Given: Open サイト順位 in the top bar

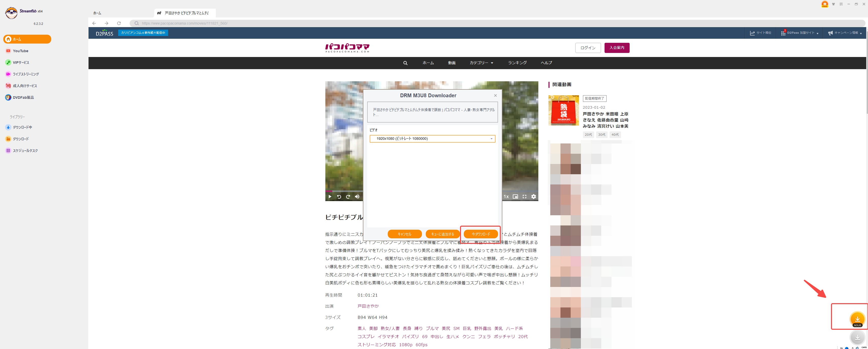Looking at the screenshot, I should tap(760, 33).
